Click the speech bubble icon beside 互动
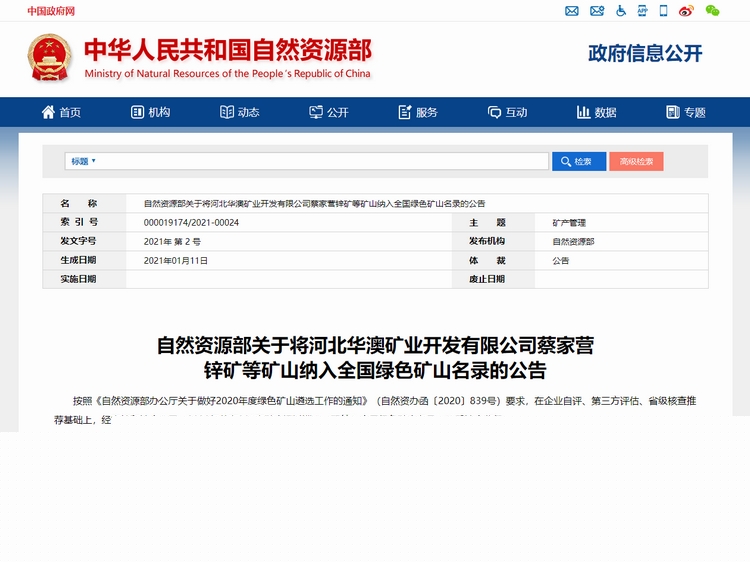The height and width of the screenshot is (562, 750). pyautogui.click(x=494, y=112)
